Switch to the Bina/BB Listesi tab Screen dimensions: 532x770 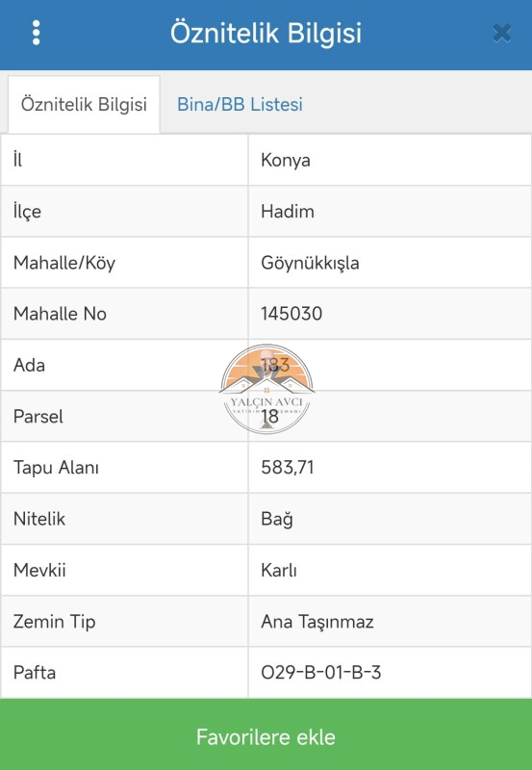tap(240, 104)
